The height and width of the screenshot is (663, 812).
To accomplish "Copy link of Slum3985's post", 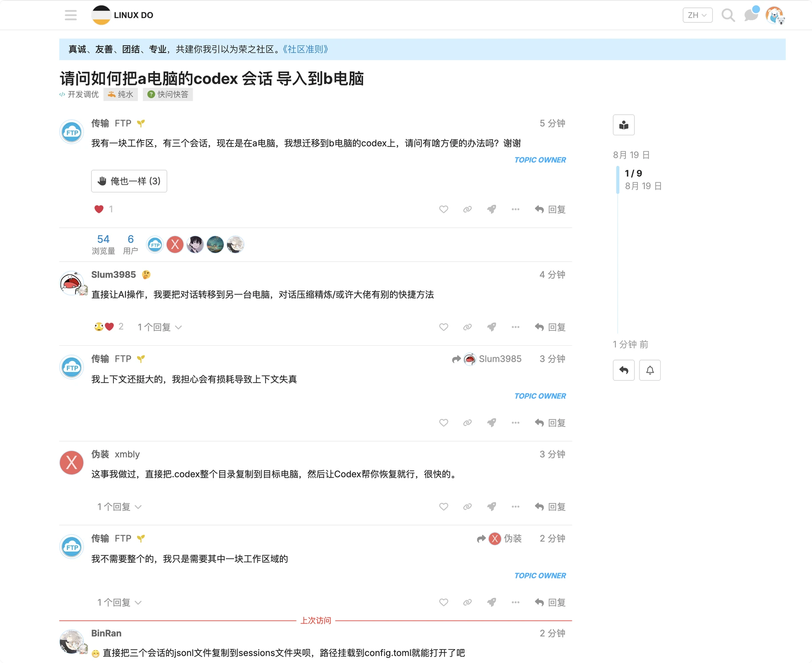I will 467,327.
